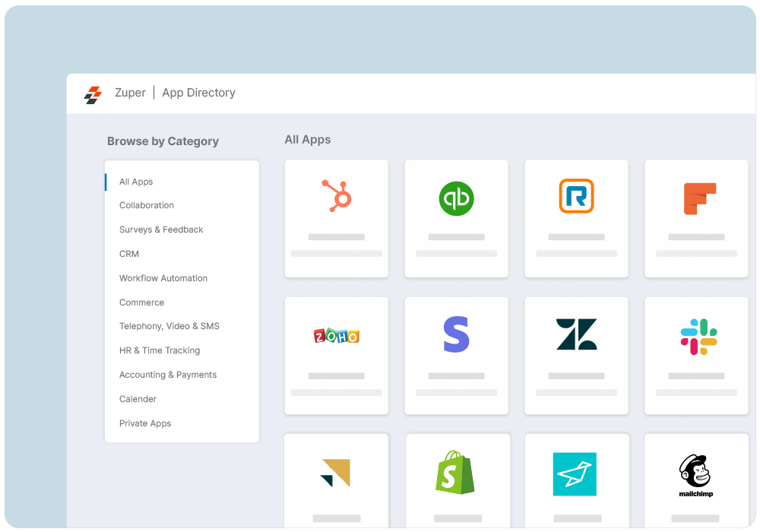
Task: Click the All Apps section heading
Action: 308,140
